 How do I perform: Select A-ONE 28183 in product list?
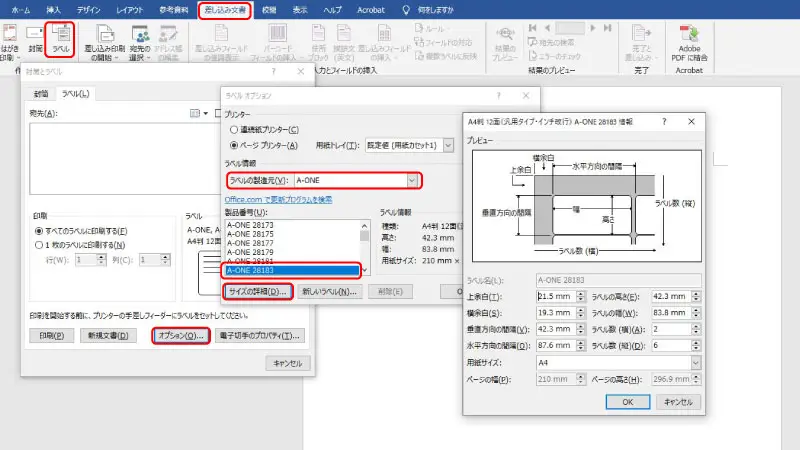point(292,270)
